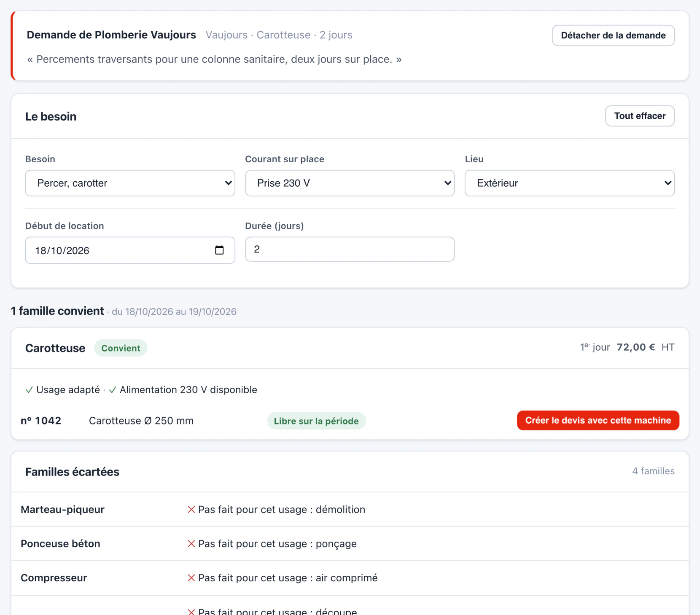Click the green Convient badge

[x=121, y=348]
